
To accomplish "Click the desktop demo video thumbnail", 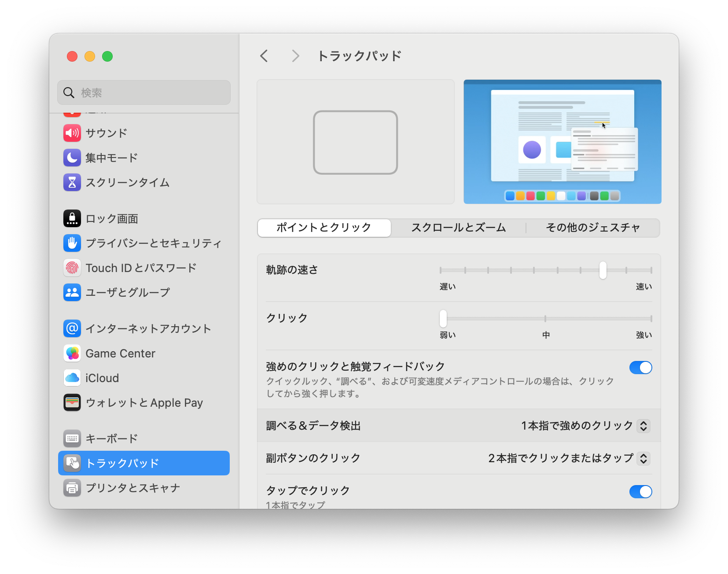I will tap(563, 142).
